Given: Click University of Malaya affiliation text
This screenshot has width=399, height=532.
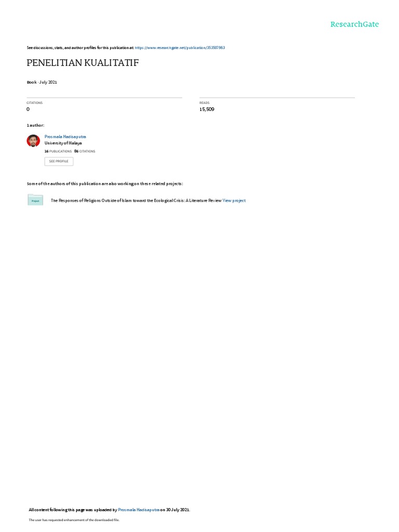Looking at the screenshot, I should pos(63,143).
